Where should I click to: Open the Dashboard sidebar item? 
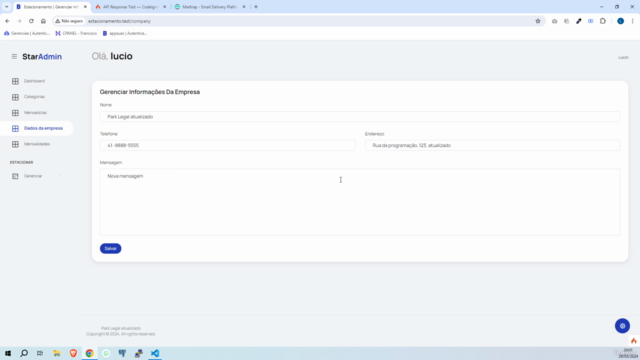(34, 81)
